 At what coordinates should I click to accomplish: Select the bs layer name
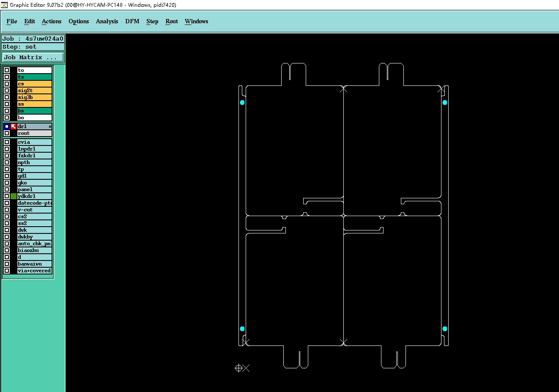(x=35, y=111)
